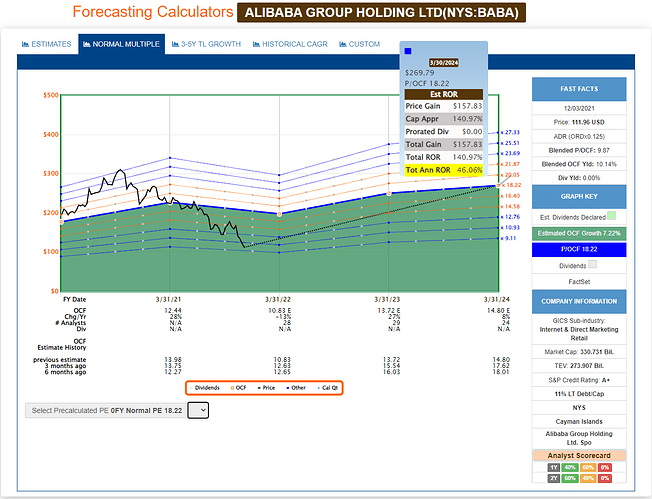Toggle Other series in chart legend

tap(296, 388)
